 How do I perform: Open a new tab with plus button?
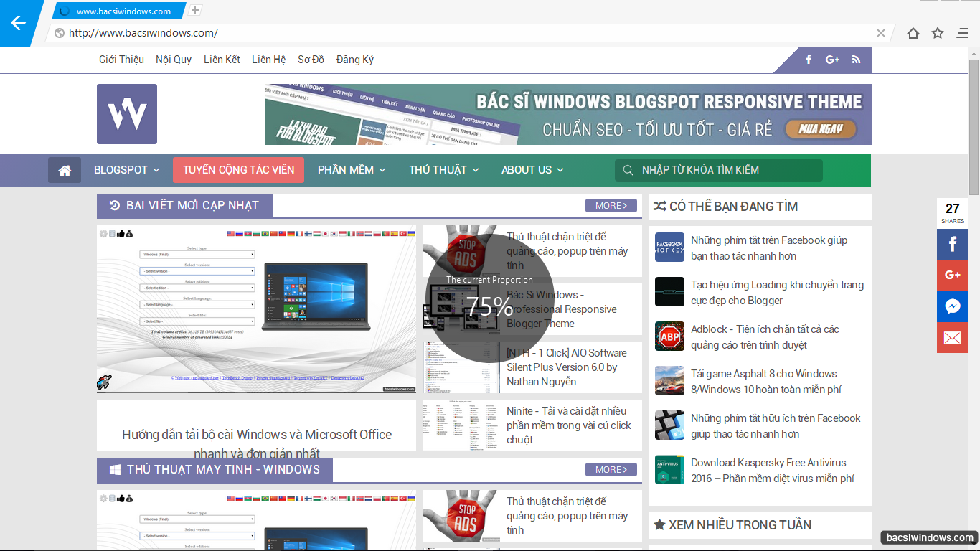tap(195, 10)
